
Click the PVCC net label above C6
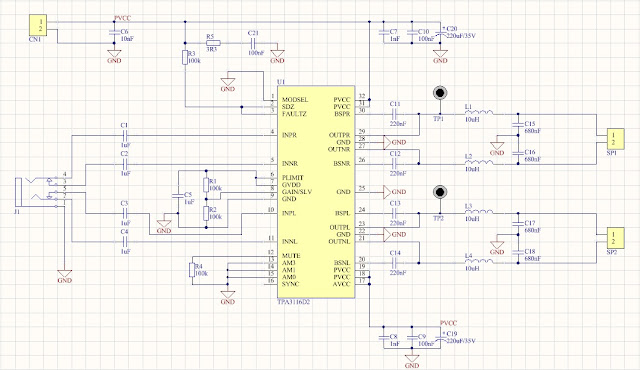pyautogui.click(x=122, y=18)
